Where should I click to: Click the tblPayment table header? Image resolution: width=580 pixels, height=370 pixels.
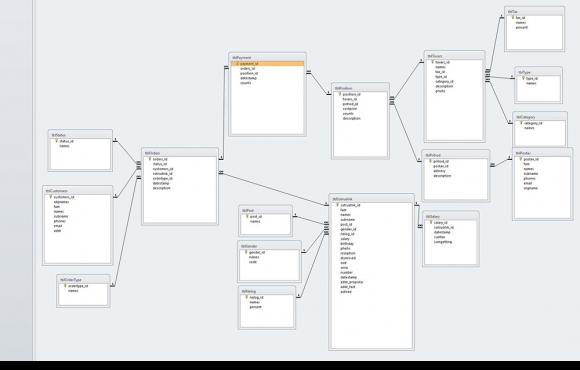[267, 58]
